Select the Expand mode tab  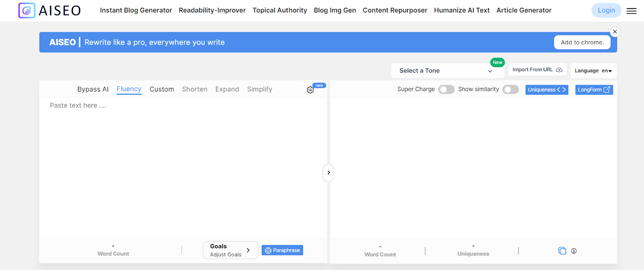[x=227, y=89]
